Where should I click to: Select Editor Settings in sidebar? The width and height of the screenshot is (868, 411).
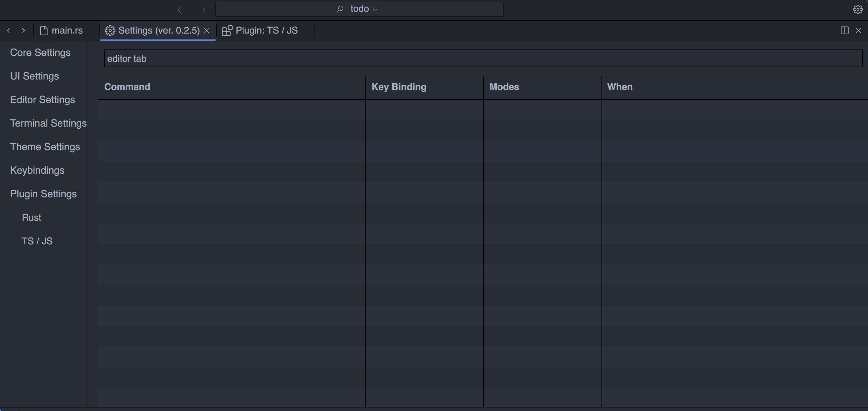tap(42, 100)
